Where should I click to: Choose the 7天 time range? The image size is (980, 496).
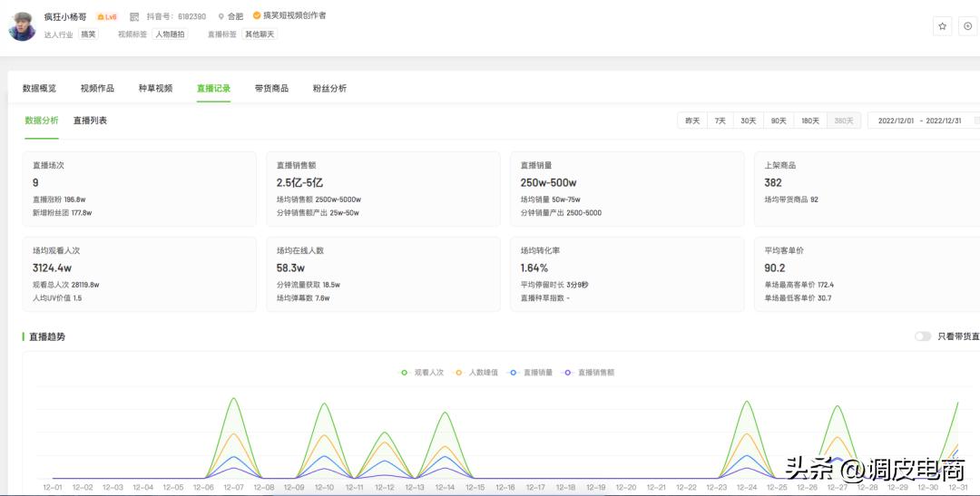pyautogui.click(x=720, y=121)
